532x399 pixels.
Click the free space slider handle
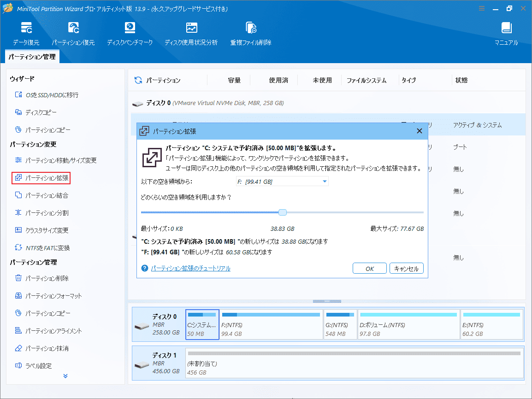click(282, 212)
